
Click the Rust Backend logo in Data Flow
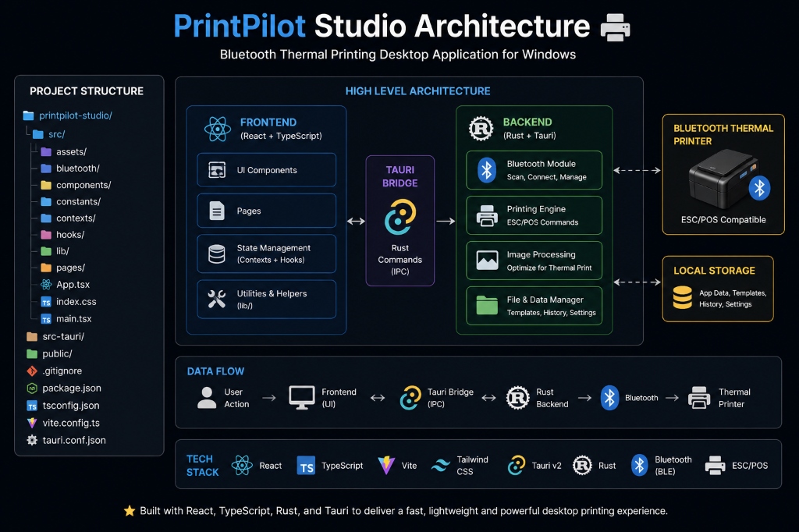coord(518,398)
